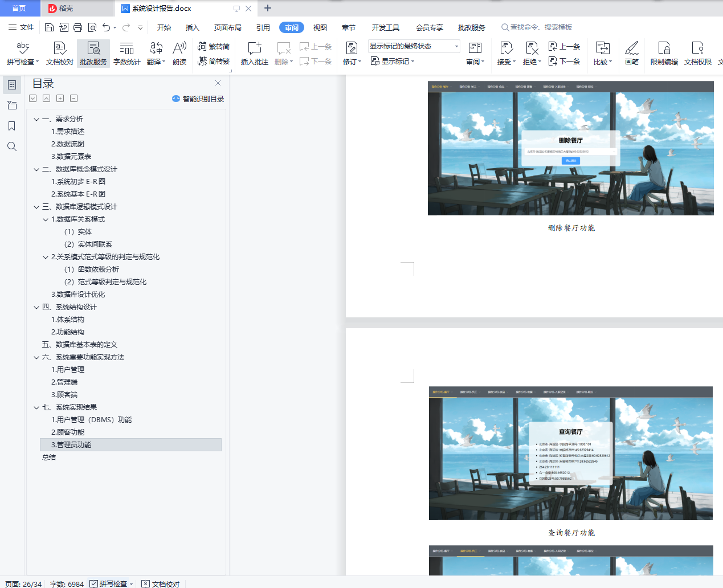Open the 章节 ribbon tab

(x=349, y=27)
